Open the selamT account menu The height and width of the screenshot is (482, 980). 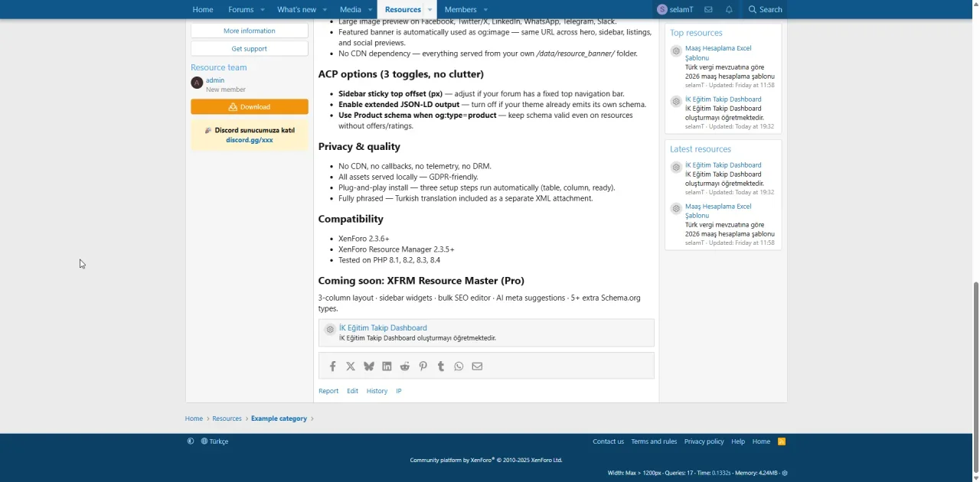point(675,9)
